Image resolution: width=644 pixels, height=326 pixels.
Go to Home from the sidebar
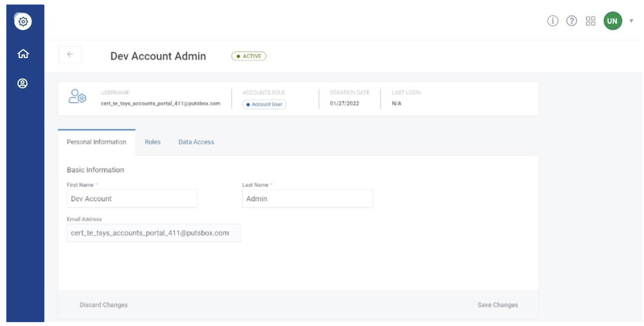23,54
